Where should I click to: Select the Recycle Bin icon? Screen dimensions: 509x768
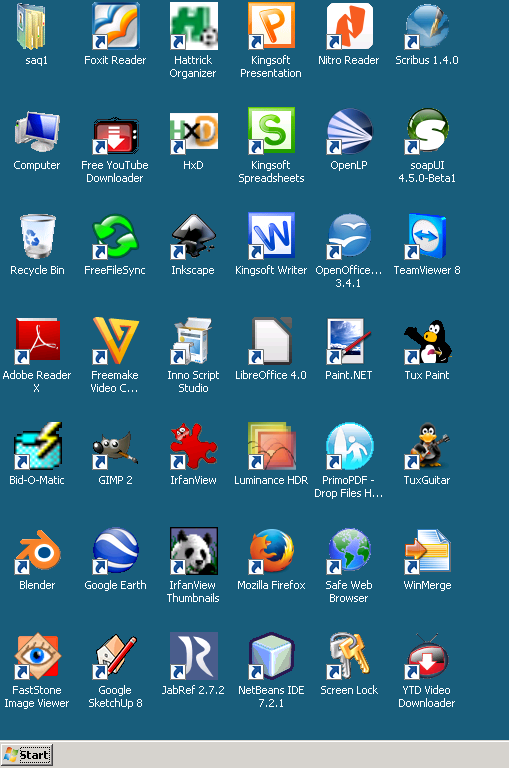point(37,236)
